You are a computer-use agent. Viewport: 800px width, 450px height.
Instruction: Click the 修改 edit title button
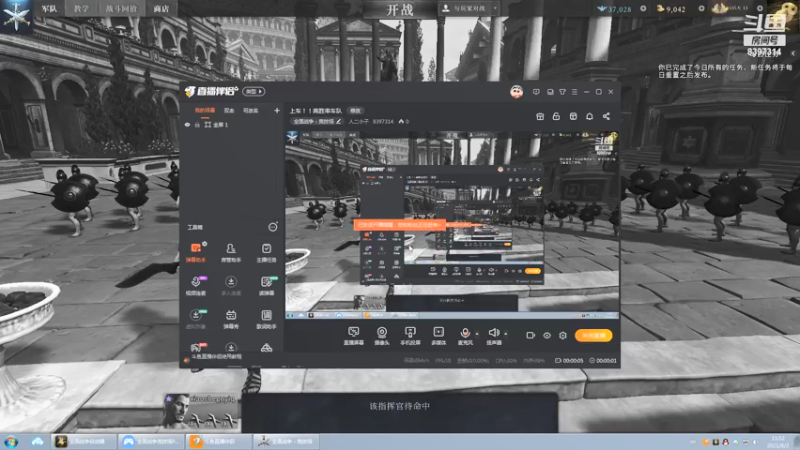click(x=355, y=111)
